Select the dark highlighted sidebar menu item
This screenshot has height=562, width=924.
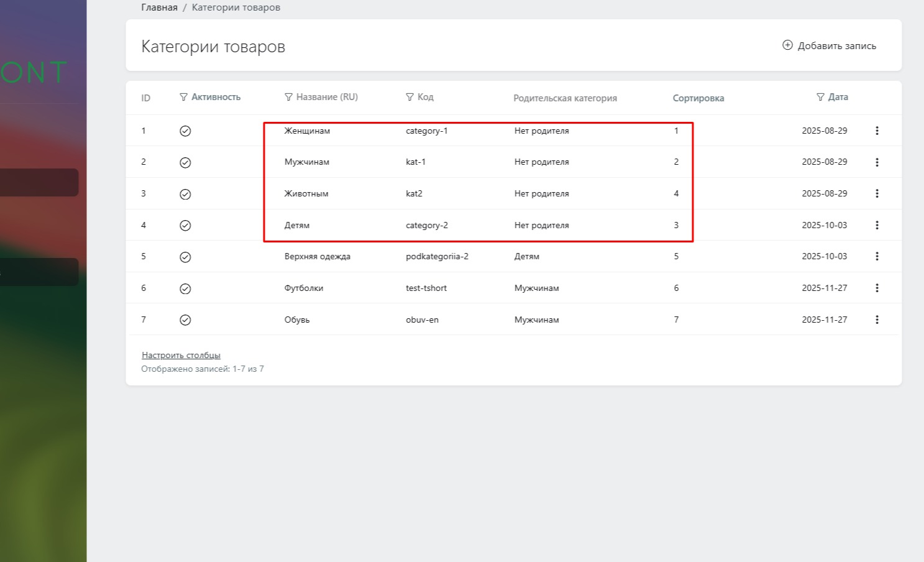[39, 183]
